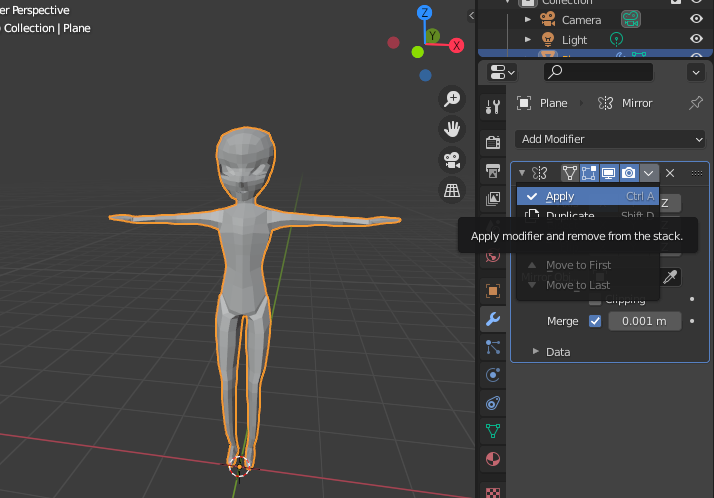Toggle modifier Edit Mode display
714x498 pixels.
coord(589,173)
